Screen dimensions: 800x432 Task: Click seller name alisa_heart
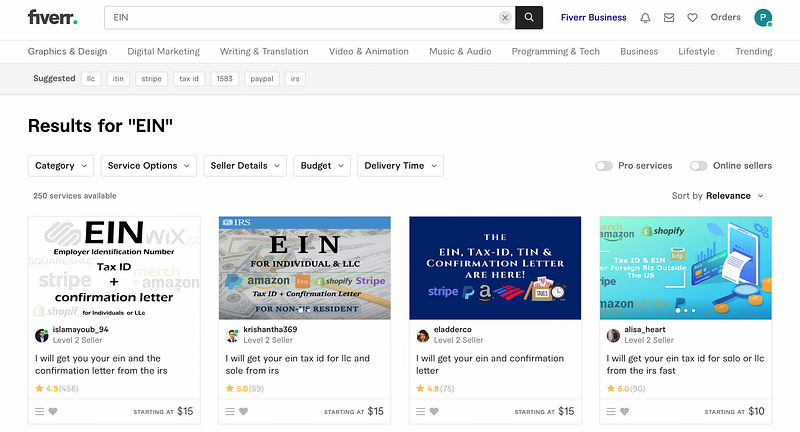pos(644,329)
